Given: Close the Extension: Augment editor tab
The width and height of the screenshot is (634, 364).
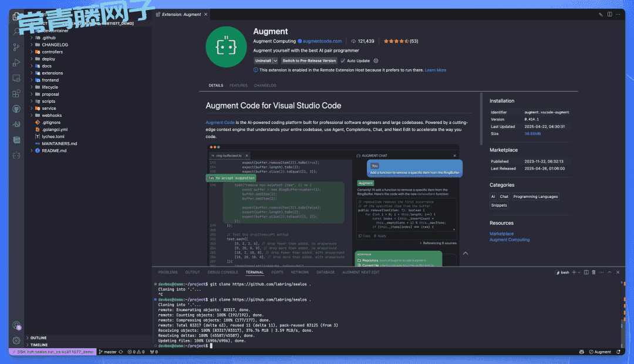Looking at the screenshot, I should 206,14.
